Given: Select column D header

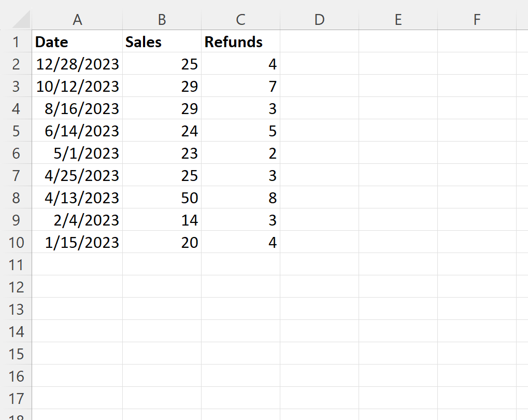Looking at the screenshot, I should point(319,19).
